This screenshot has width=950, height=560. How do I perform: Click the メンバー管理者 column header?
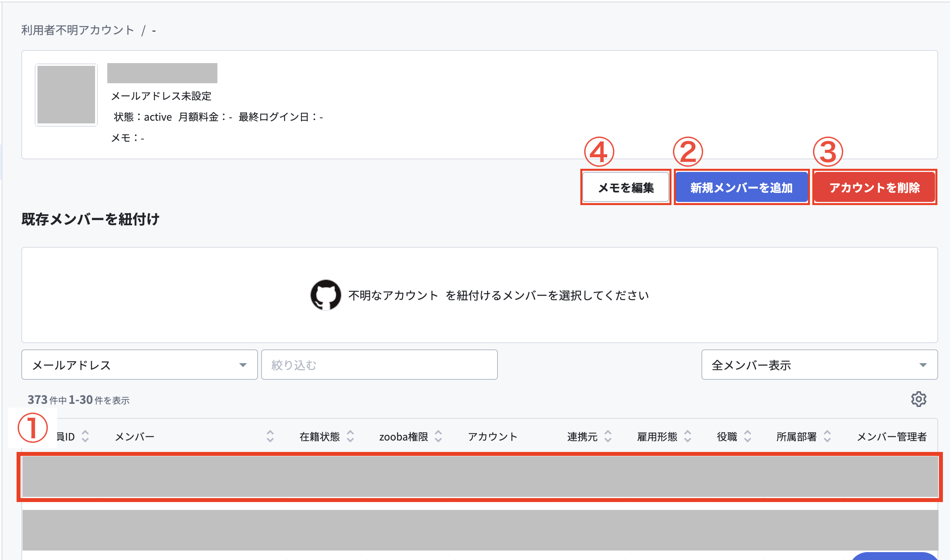click(x=892, y=437)
